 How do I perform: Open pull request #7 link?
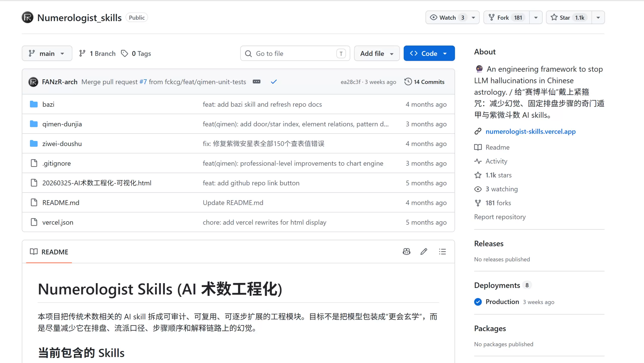(143, 82)
